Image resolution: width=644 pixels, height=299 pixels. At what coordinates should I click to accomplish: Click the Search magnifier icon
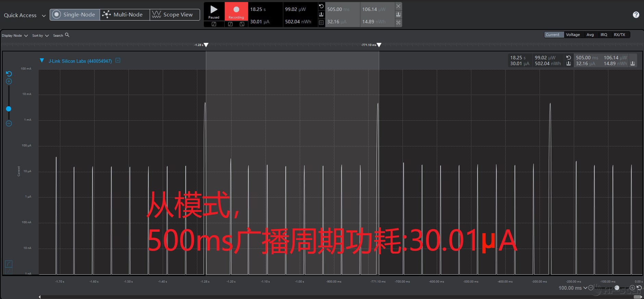click(67, 35)
